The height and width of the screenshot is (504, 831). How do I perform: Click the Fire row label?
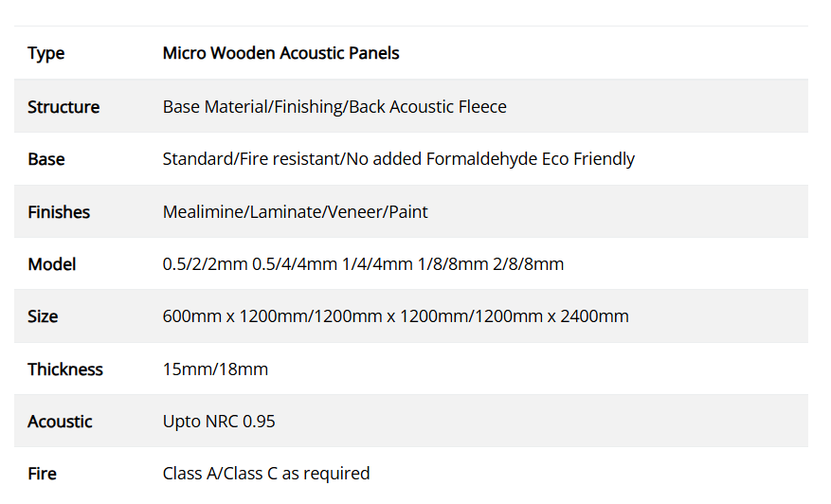coord(42,474)
